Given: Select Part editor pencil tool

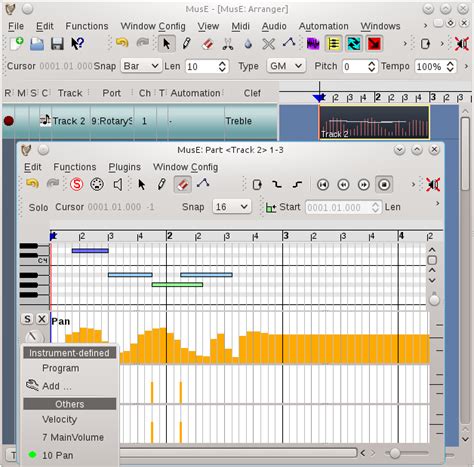Looking at the screenshot, I should click(162, 184).
